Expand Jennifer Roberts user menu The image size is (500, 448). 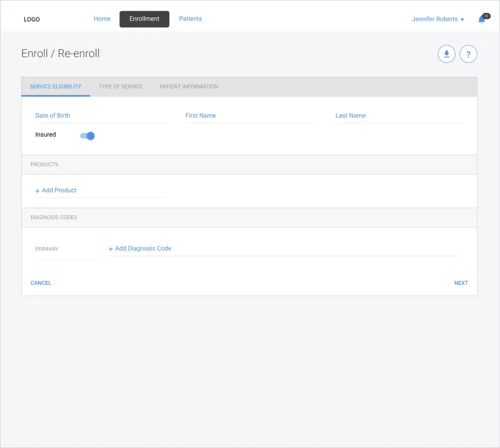click(x=437, y=19)
